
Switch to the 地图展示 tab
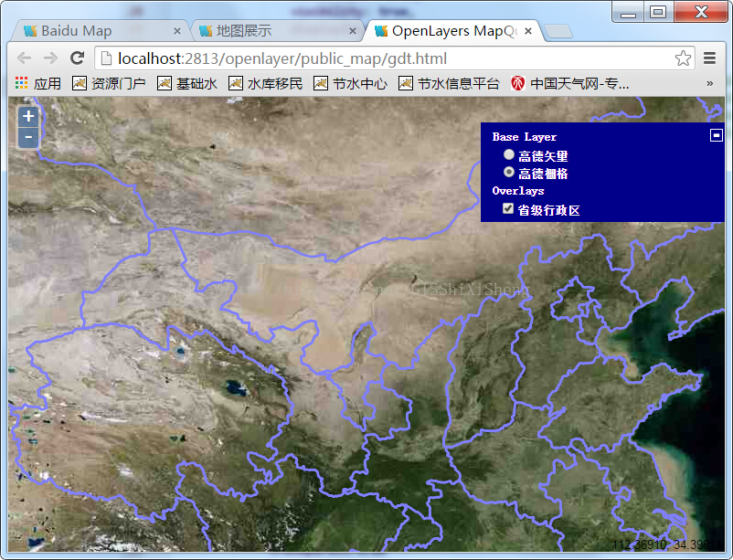coord(277,31)
